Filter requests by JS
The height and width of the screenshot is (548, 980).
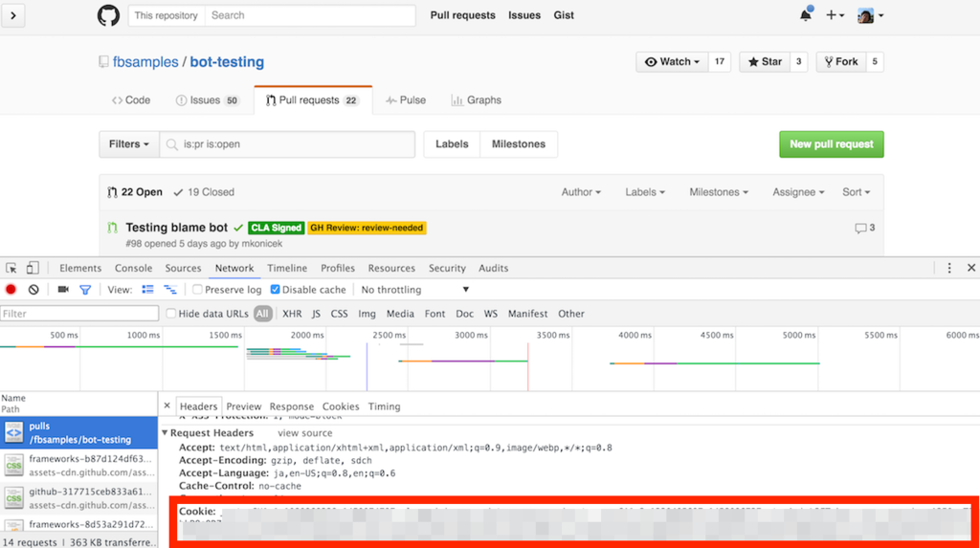click(316, 314)
